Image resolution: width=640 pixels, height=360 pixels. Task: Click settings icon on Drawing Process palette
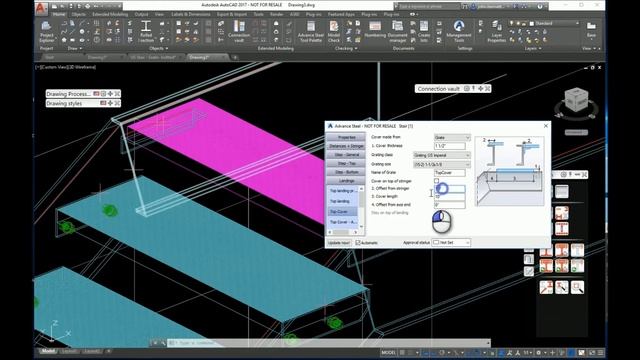[x=103, y=94]
